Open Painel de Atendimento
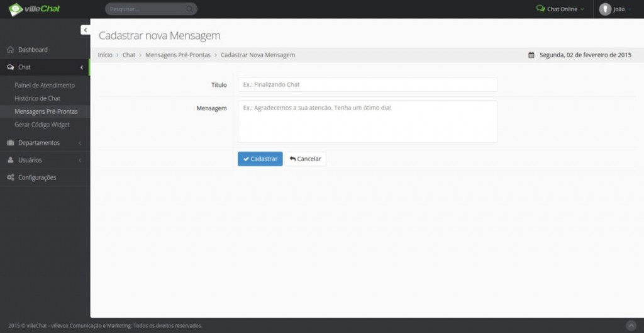 (45, 86)
